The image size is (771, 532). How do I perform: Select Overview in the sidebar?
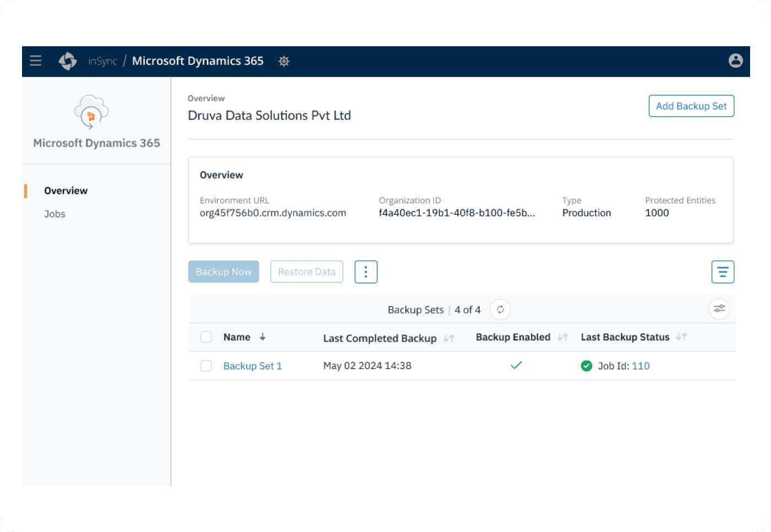(66, 191)
